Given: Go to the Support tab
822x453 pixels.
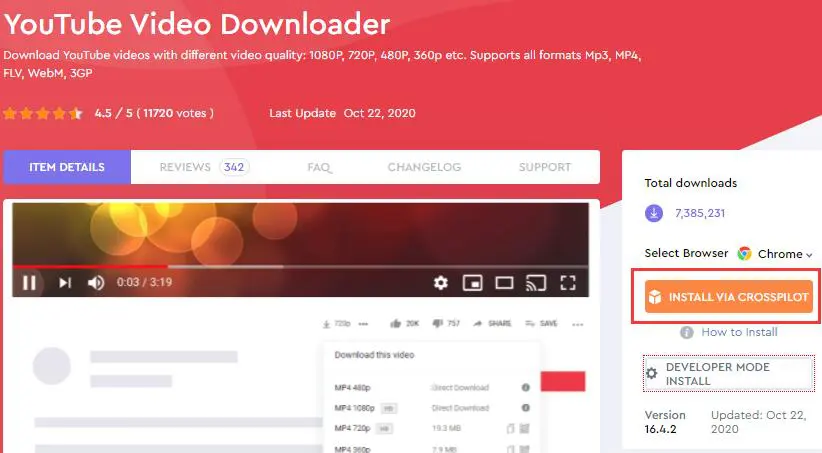Looking at the screenshot, I should 545,167.
